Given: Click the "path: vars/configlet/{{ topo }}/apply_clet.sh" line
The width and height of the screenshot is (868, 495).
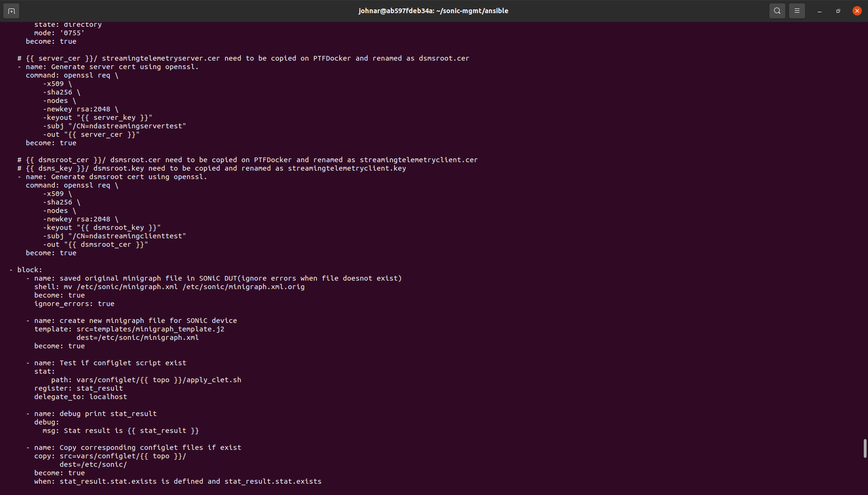Looking at the screenshot, I should point(146,380).
